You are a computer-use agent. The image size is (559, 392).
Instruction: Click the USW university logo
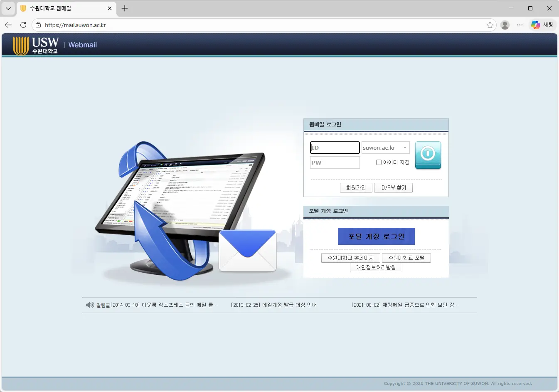pyautogui.click(x=35, y=45)
